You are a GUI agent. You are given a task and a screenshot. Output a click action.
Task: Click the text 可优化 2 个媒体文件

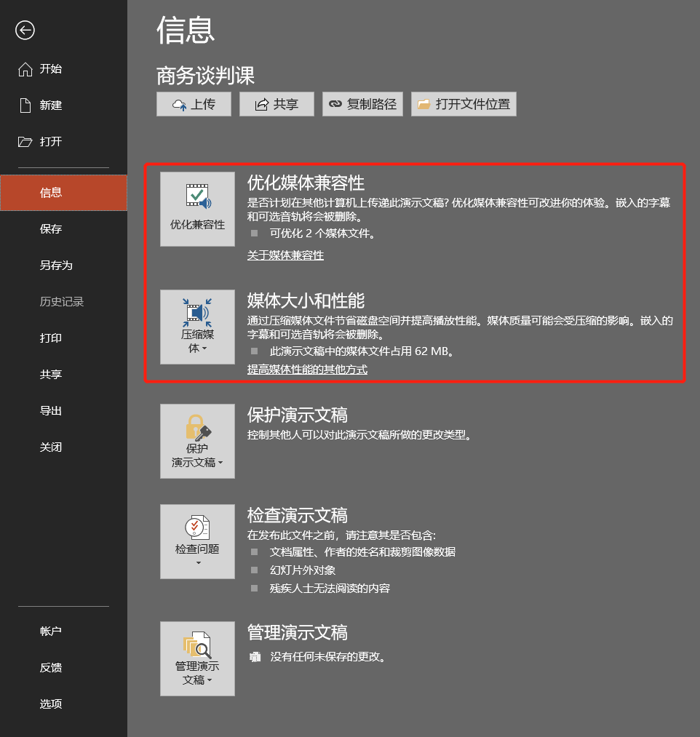pyautogui.click(x=322, y=233)
